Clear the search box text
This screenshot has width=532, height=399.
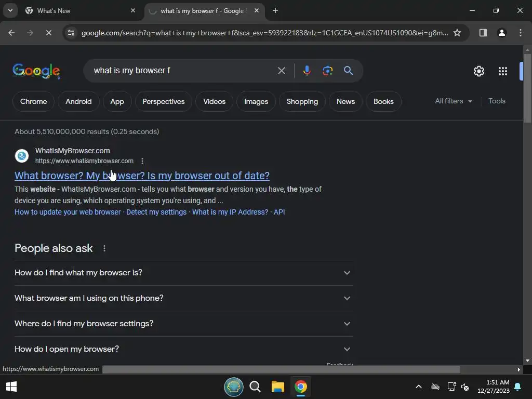click(281, 71)
